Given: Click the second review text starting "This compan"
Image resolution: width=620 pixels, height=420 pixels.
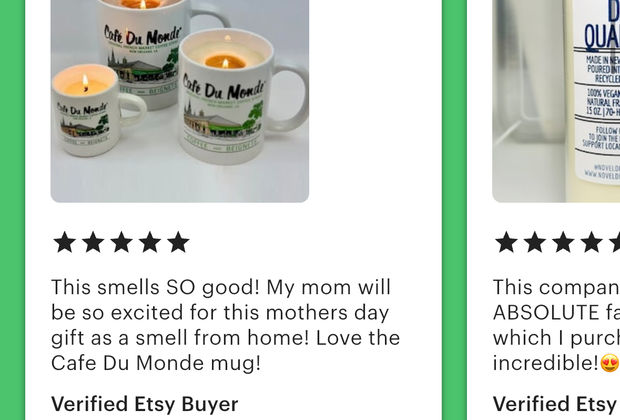Looking at the screenshot, I should click(x=556, y=325).
